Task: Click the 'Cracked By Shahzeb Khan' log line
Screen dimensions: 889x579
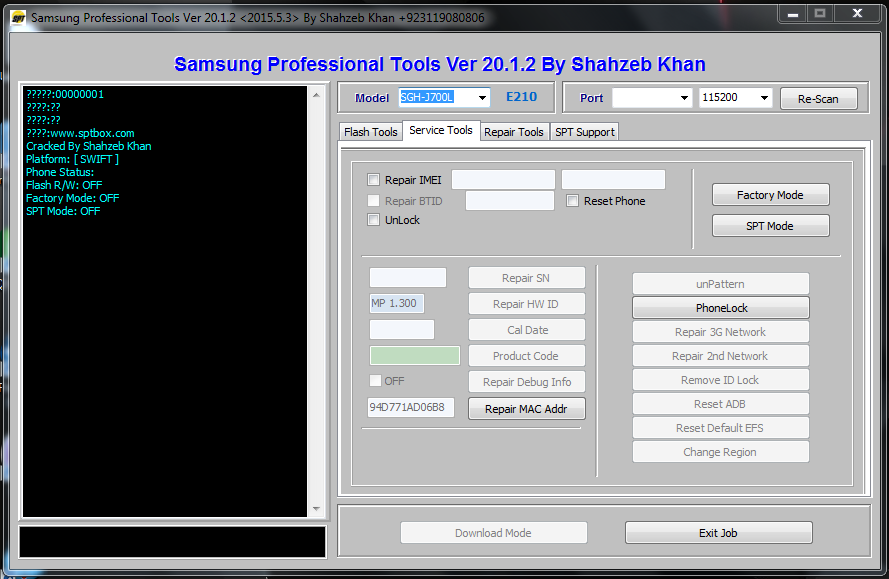Action: click(88, 146)
